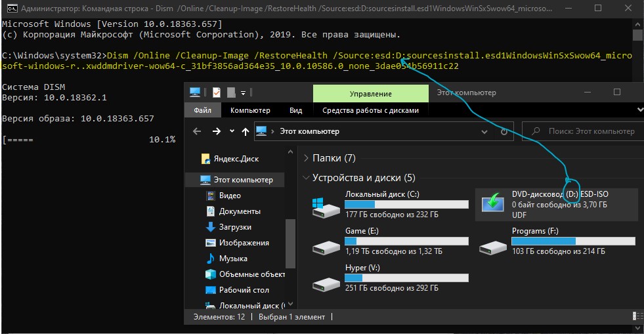Click '251 ГБ свободно из 292 ГБ' text

(392, 288)
